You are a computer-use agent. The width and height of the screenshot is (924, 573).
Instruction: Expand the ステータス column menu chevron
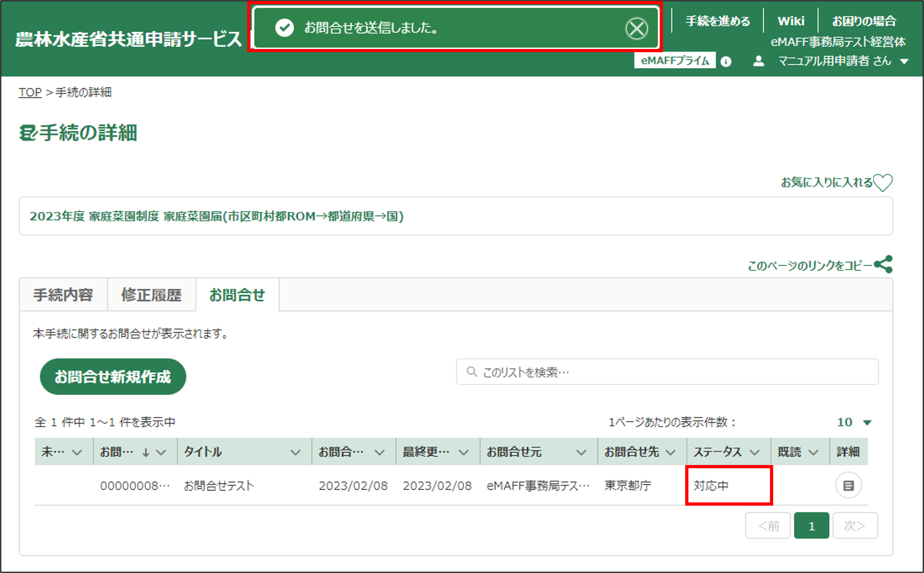coord(754,452)
